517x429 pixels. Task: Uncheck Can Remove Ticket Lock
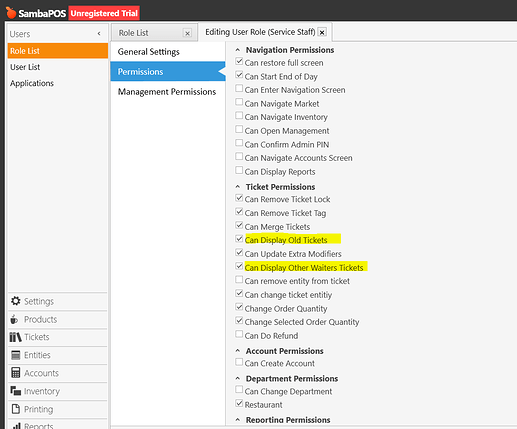click(239, 198)
